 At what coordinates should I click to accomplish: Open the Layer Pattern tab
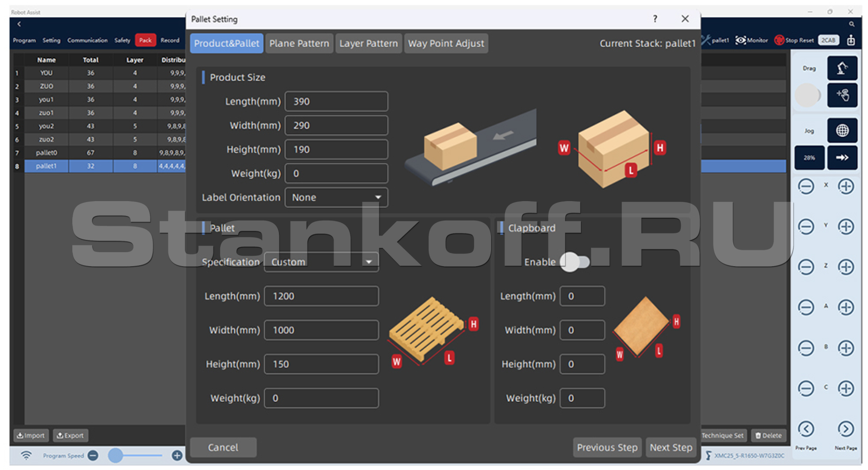pyautogui.click(x=368, y=43)
